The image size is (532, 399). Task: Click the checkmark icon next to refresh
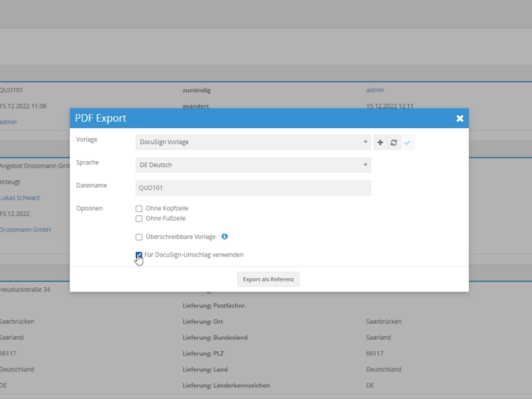(408, 143)
